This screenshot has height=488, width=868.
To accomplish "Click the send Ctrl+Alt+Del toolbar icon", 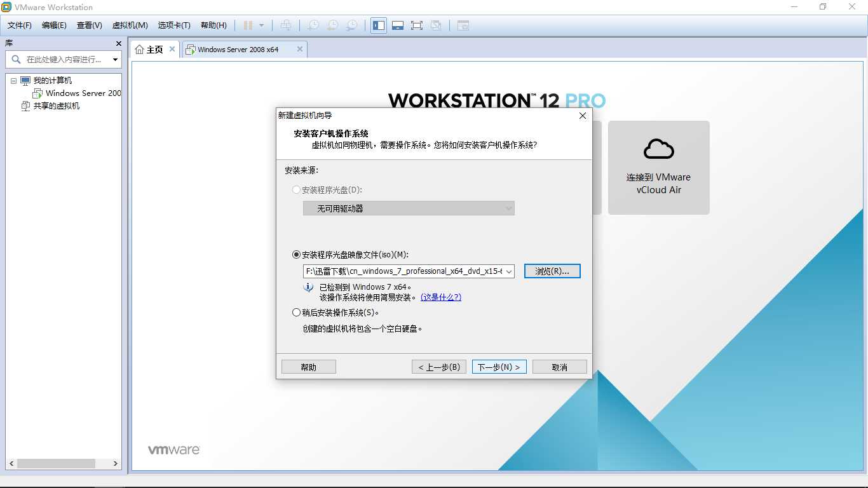I will (x=286, y=25).
